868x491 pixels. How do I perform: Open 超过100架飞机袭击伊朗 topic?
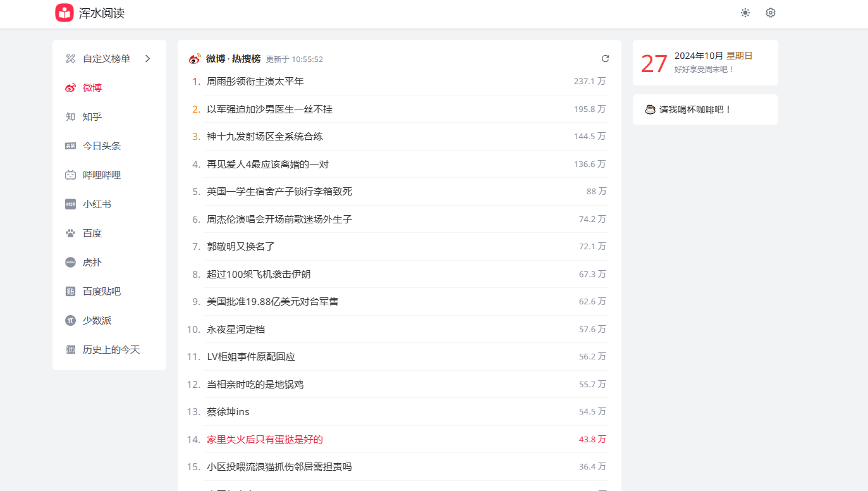point(259,275)
